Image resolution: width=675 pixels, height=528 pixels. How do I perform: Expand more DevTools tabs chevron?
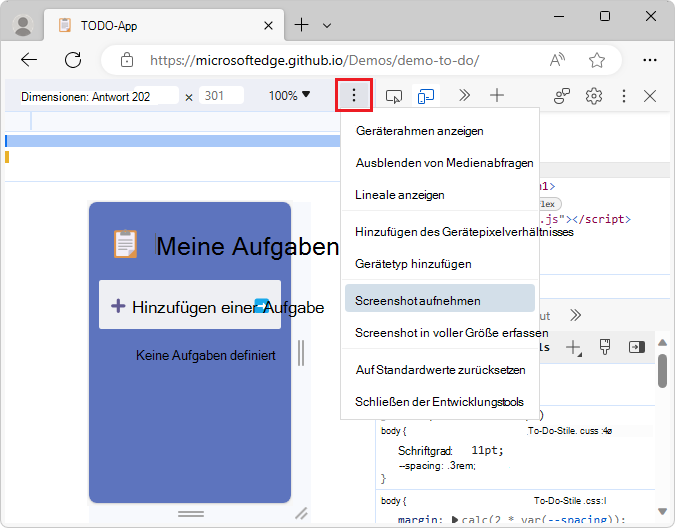pos(464,95)
